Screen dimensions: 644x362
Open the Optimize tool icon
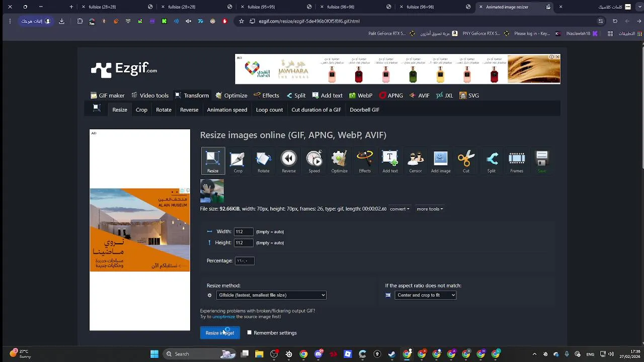click(x=339, y=161)
